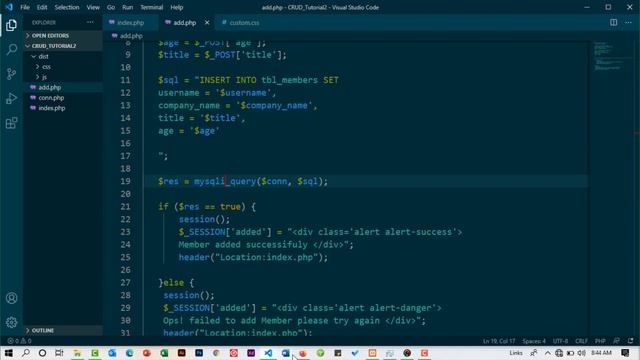Open add.php in the file tree
The image size is (640, 360).
[x=49, y=87]
